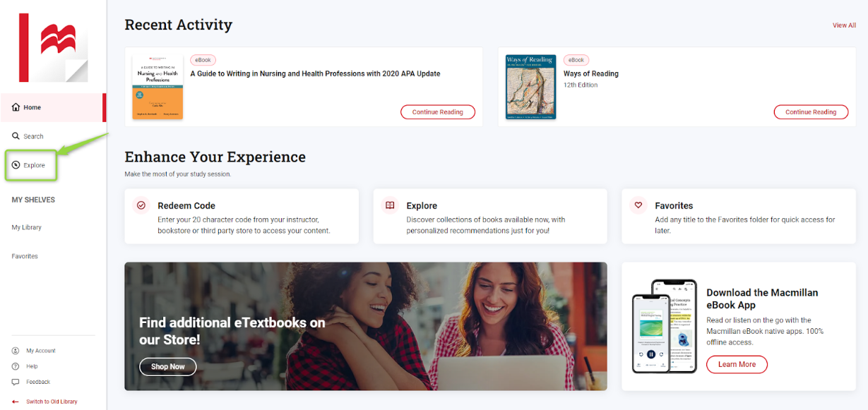Image resolution: width=868 pixels, height=410 pixels.
Task: Click the Favorites heart icon
Action: click(638, 205)
